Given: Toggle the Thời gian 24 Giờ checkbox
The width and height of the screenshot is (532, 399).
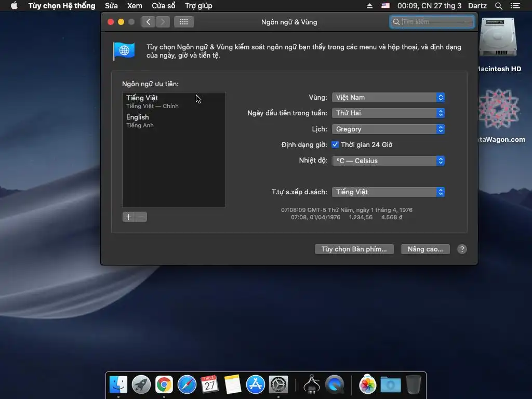Looking at the screenshot, I should click(x=335, y=145).
